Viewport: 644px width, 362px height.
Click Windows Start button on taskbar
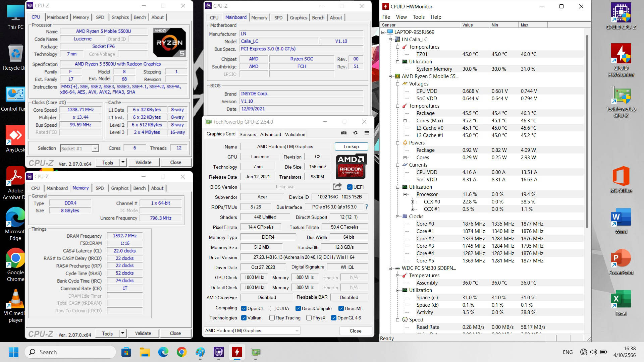(13, 352)
